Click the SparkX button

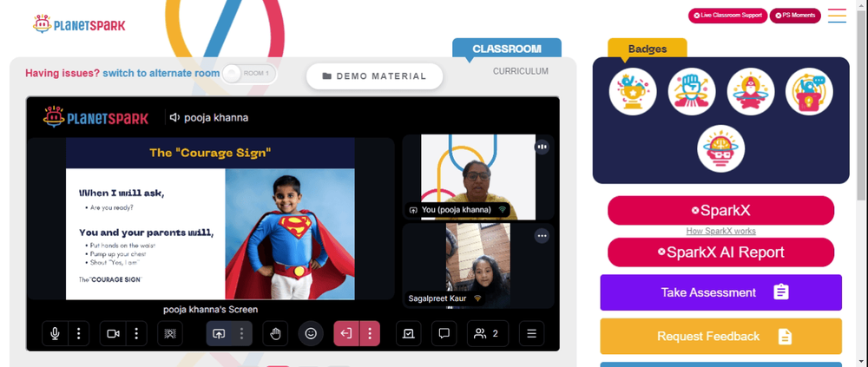coord(720,210)
